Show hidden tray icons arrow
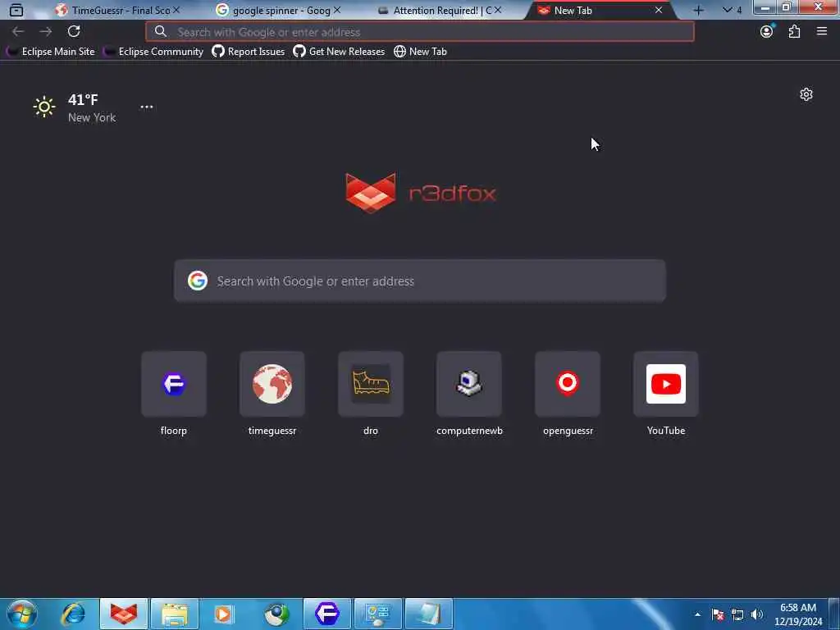The height and width of the screenshot is (630, 840). [x=697, y=615]
